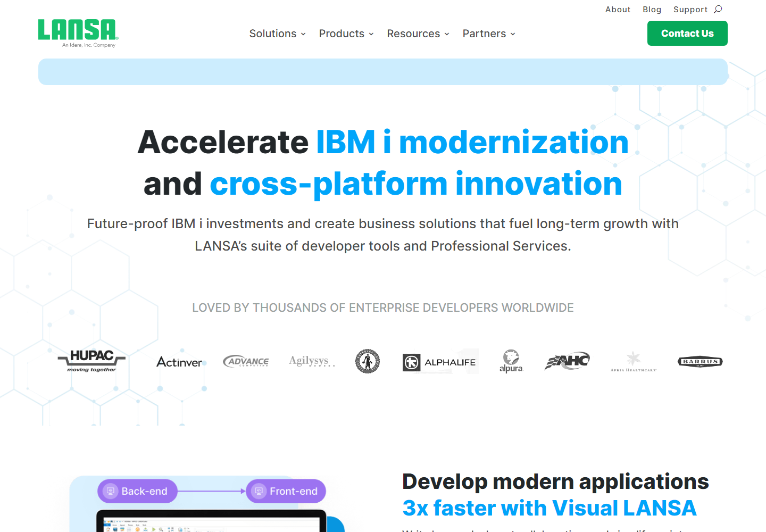This screenshot has height=532, width=766.
Task: Open the Resources menu
Action: [418, 34]
